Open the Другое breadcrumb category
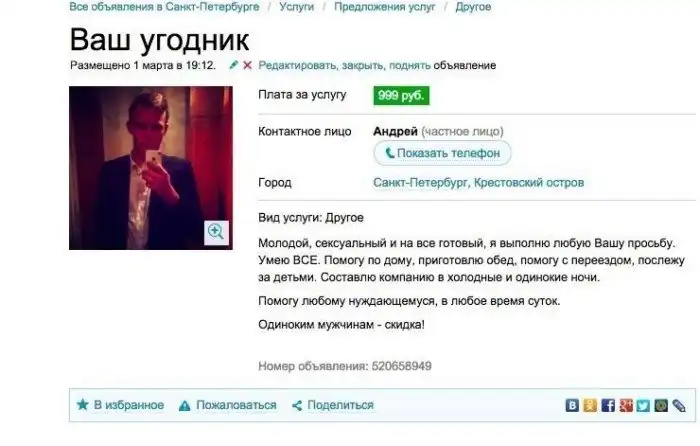This screenshot has width=700, height=446. pos(473,7)
